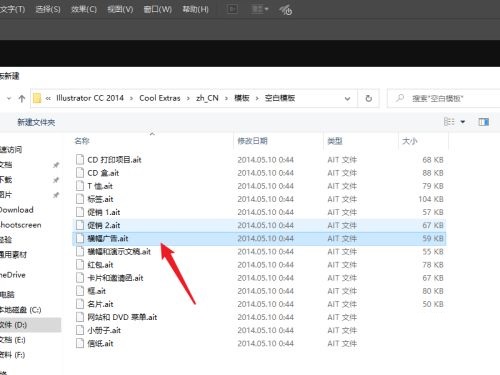Image resolution: width=500 pixels, height=375 pixels.
Task: Open the 帮助(H) menu
Action: tap(195, 9)
